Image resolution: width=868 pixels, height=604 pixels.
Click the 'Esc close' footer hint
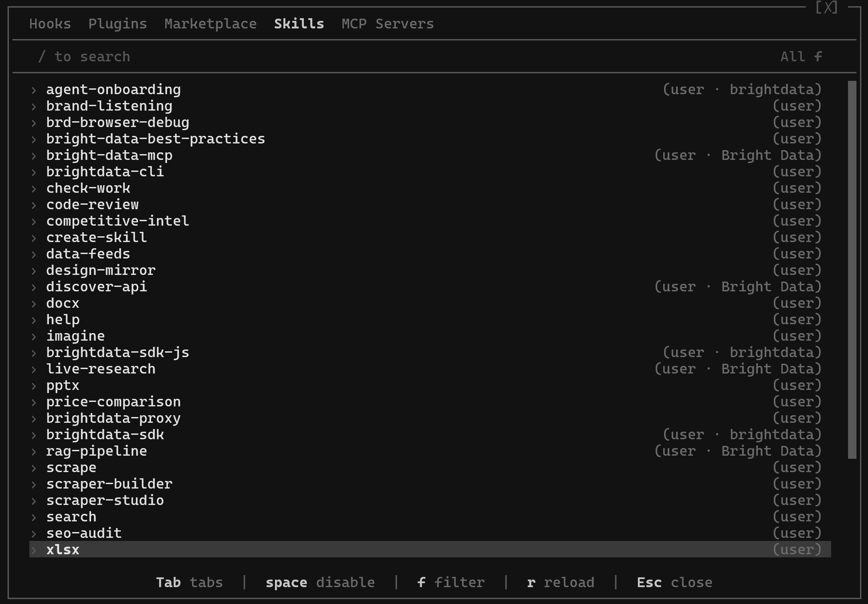pos(674,583)
